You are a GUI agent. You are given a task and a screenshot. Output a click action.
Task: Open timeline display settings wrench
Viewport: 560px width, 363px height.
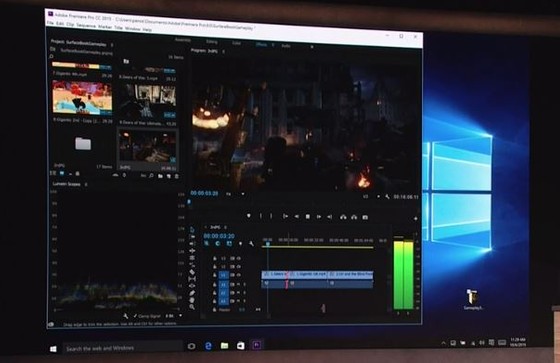251,244
